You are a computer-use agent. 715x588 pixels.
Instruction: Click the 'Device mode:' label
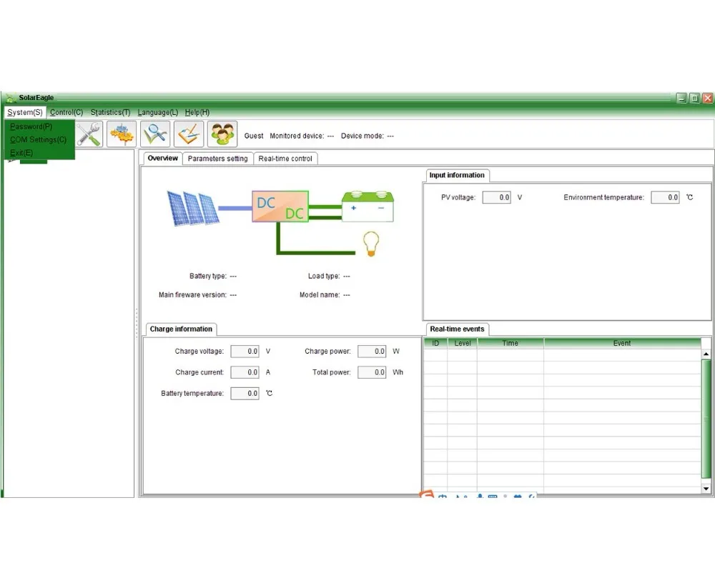pos(363,136)
